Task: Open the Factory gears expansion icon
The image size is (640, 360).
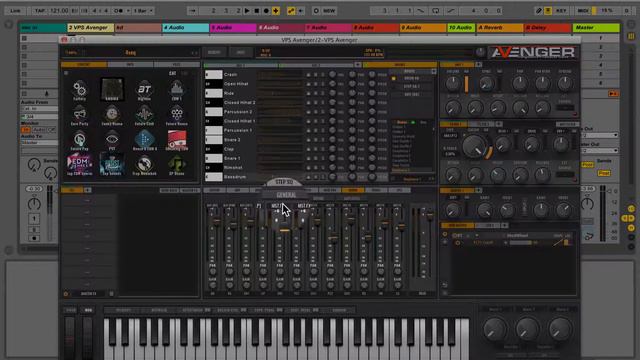Action: point(79,91)
